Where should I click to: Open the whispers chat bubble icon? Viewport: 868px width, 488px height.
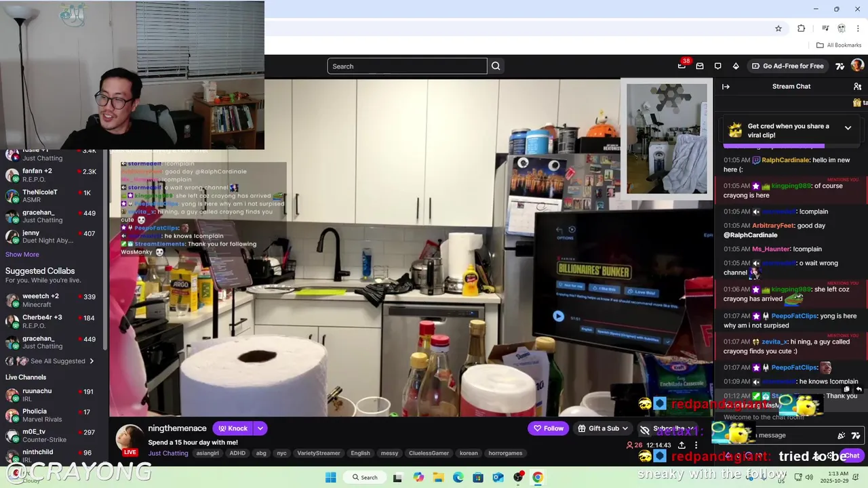[717, 66]
